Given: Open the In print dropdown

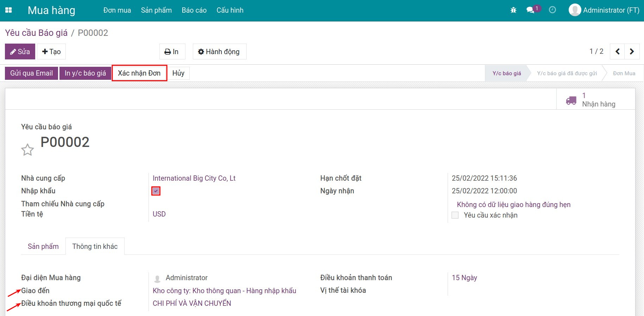Looking at the screenshot, I should tap(172, 52).
